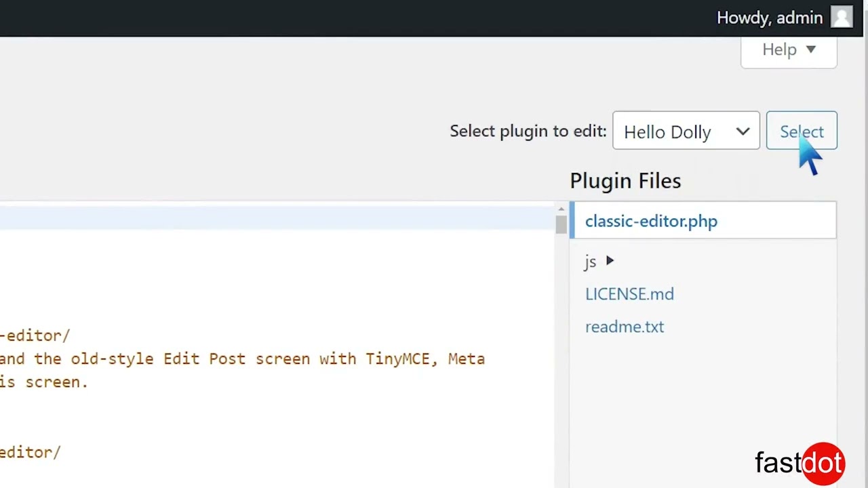
Task: Click the 'Select plugin to edit:' label
Action: (528, 131)
